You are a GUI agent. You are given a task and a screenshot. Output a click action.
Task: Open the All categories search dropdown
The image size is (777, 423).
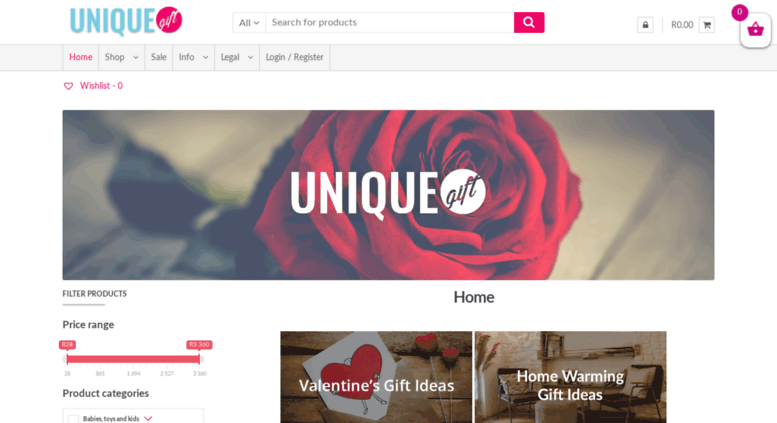click(x=249, y=22)
